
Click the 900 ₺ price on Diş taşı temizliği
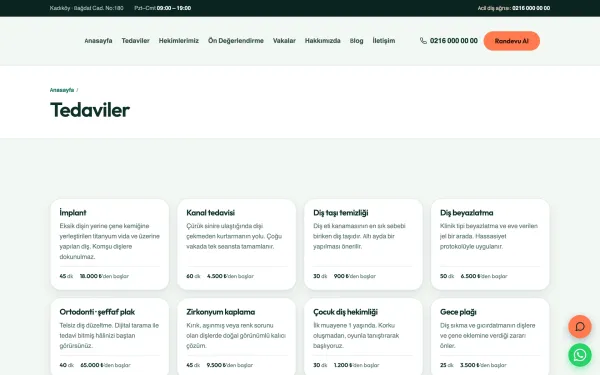click(342, 276)
